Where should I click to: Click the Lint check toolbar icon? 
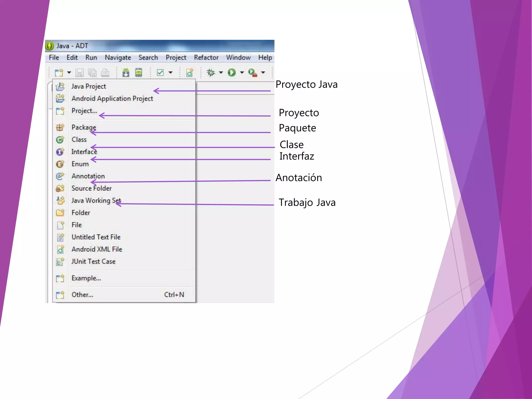coord(160,72)
